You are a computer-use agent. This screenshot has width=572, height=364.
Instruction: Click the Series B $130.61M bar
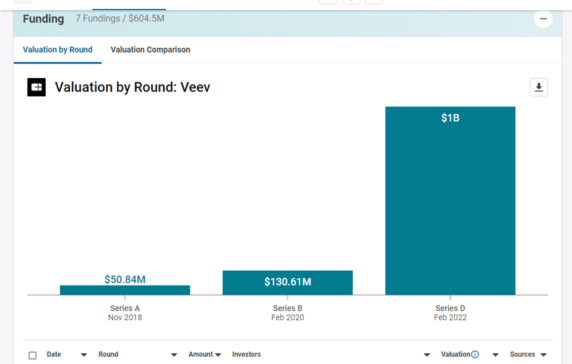coord(287,282)
